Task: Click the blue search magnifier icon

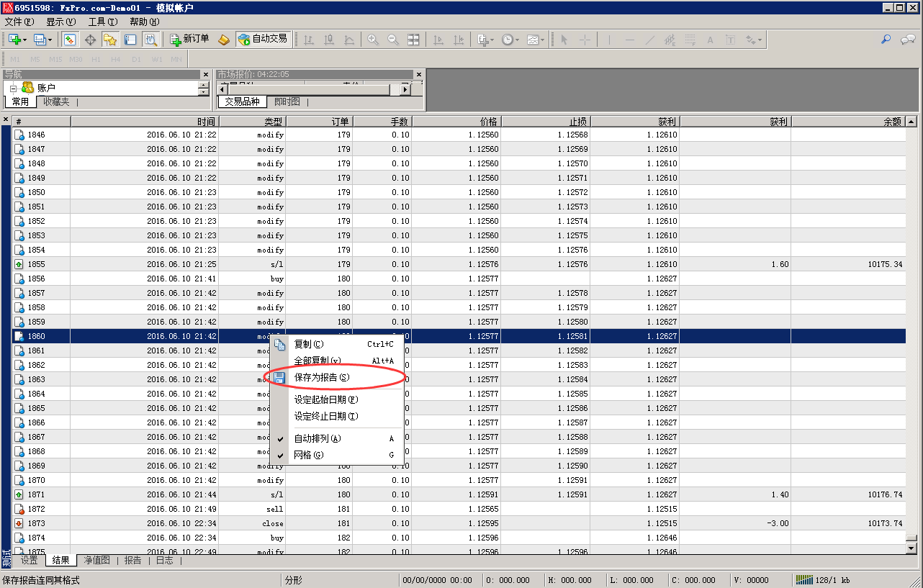Action: (886, 40)
